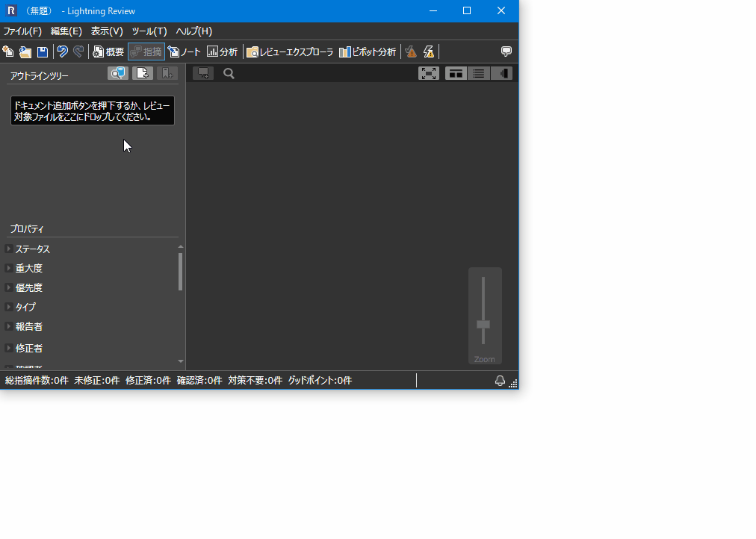
Task: Click the fit-to-screen icon
Action: point(429,73)
